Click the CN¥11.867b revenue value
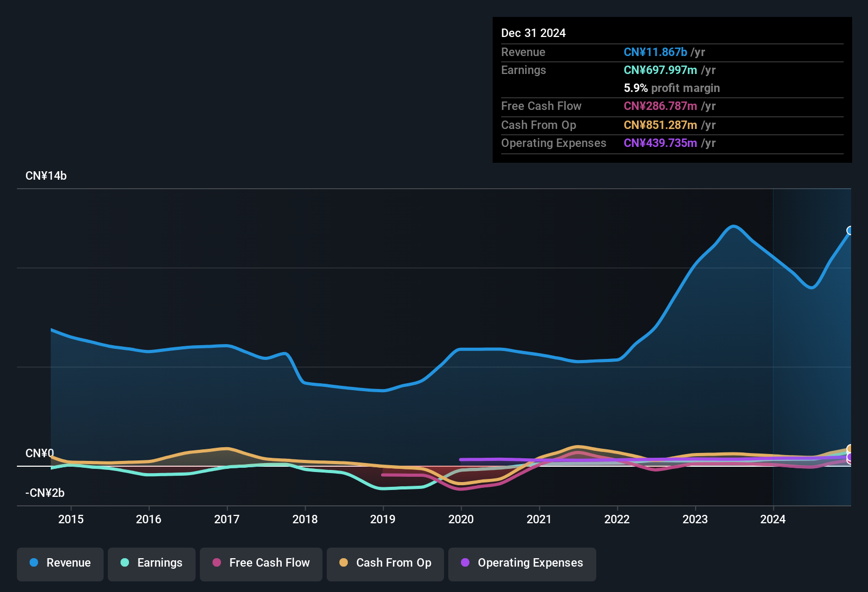This screenshot has height=592, width=868. point(655,52)
